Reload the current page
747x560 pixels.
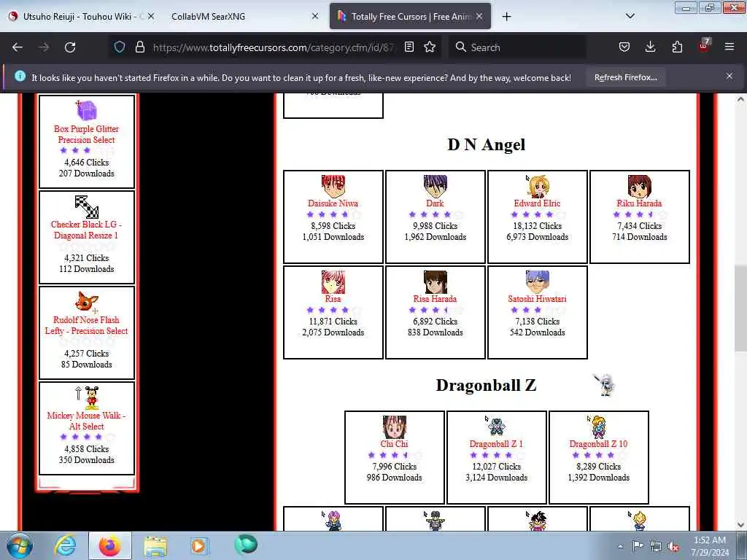click(x=70, y=47)
